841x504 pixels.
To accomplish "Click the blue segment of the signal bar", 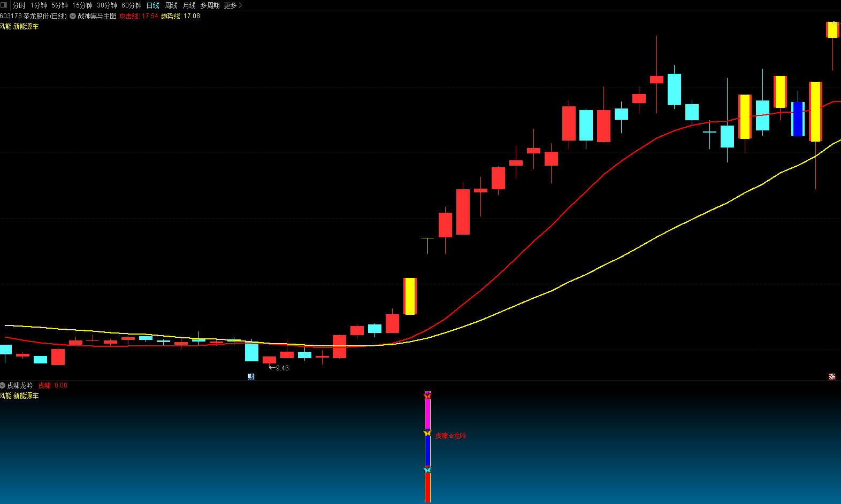I will click(427, 452).
